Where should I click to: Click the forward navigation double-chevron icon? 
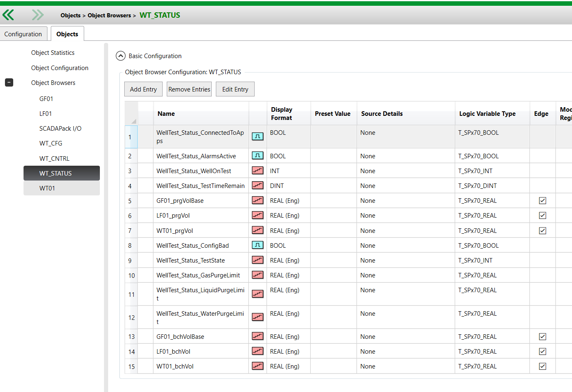tap(38, 15)
